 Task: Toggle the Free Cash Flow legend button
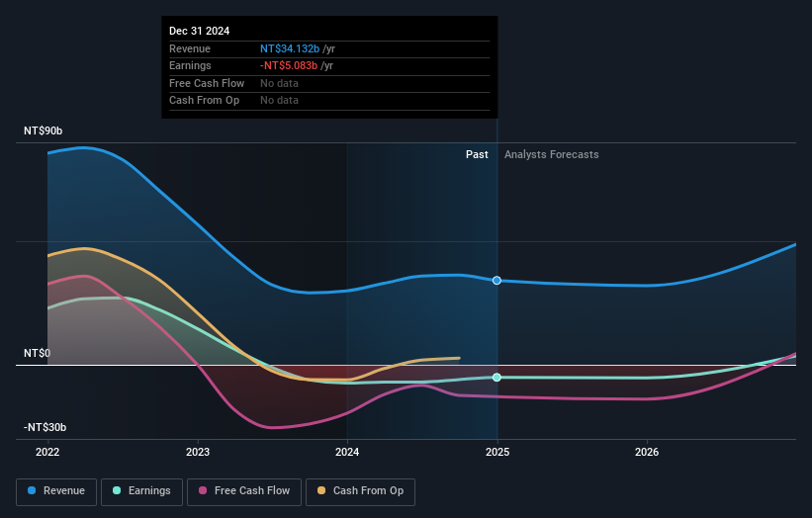tap(244, 491)
